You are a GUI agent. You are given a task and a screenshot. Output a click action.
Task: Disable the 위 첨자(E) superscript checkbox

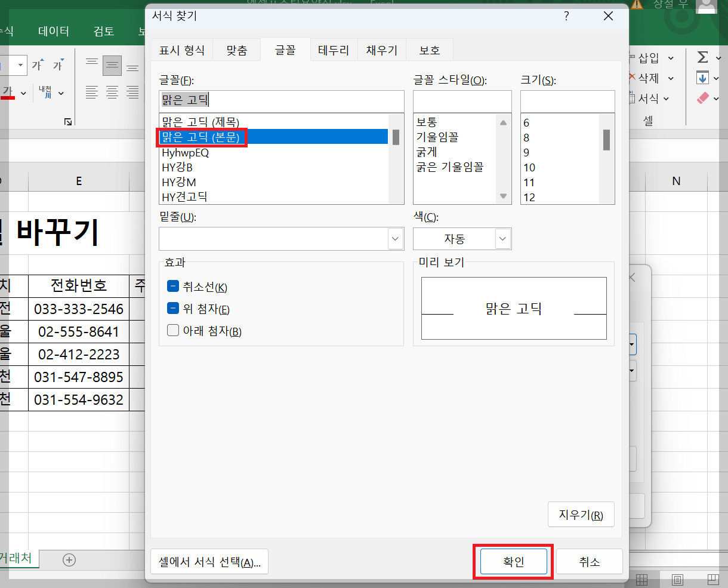174,310
